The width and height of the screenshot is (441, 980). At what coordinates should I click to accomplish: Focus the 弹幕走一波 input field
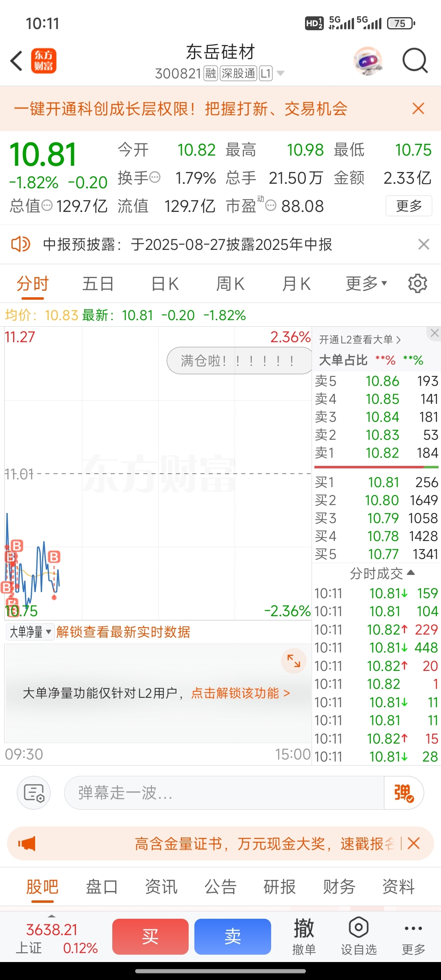point(224,793)
